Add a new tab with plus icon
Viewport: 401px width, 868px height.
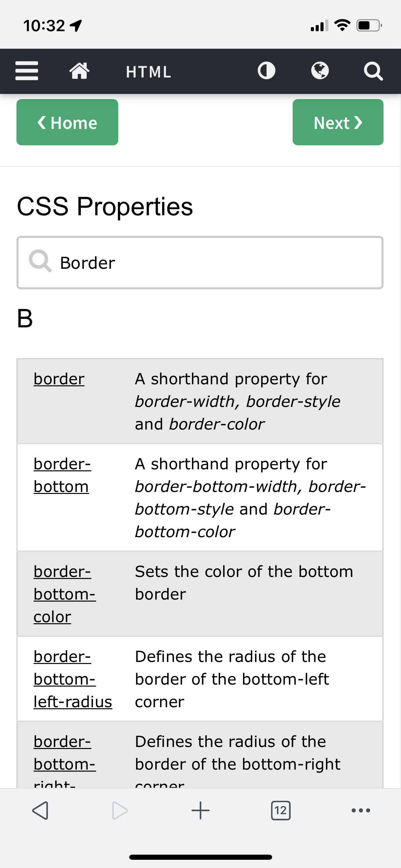[200, 810]
